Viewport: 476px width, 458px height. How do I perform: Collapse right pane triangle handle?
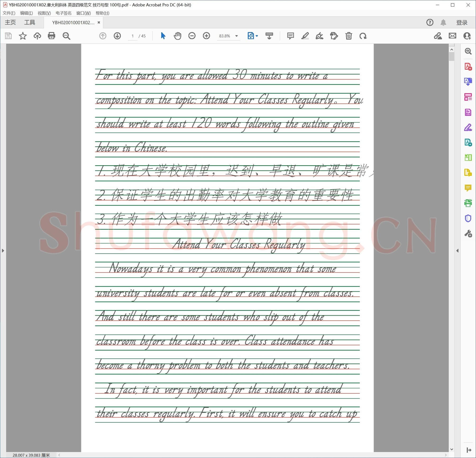click(457, 251)
